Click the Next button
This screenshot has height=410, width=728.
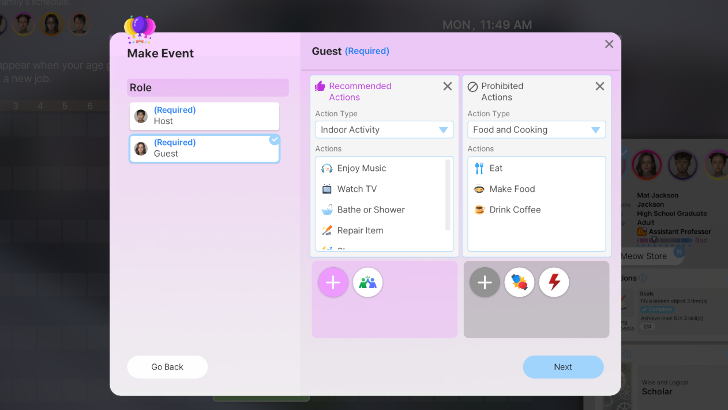[563, 367]
